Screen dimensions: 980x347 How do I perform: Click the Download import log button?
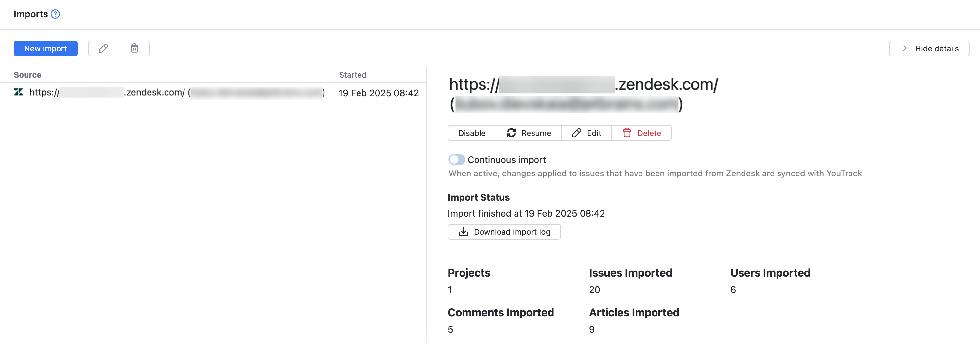pos(512,232)
